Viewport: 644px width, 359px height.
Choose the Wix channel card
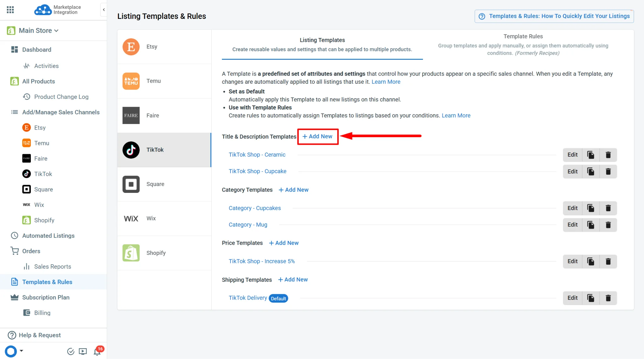tap(164, 219)
